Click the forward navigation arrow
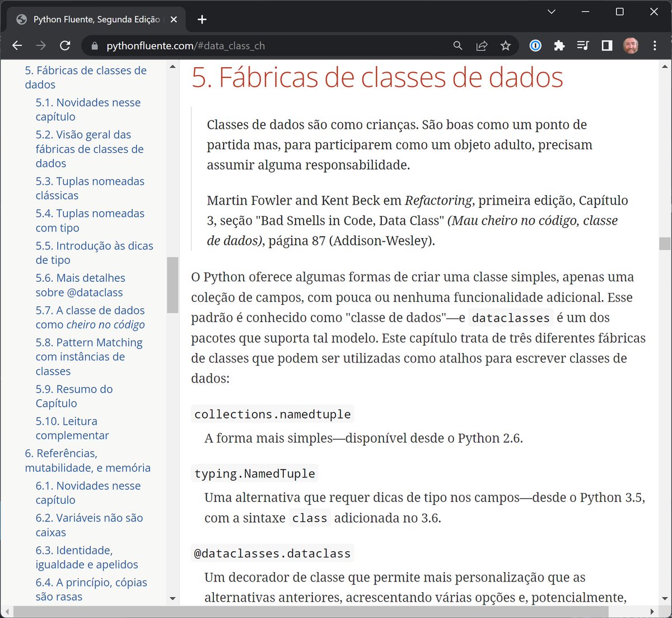 click(40, 45)
